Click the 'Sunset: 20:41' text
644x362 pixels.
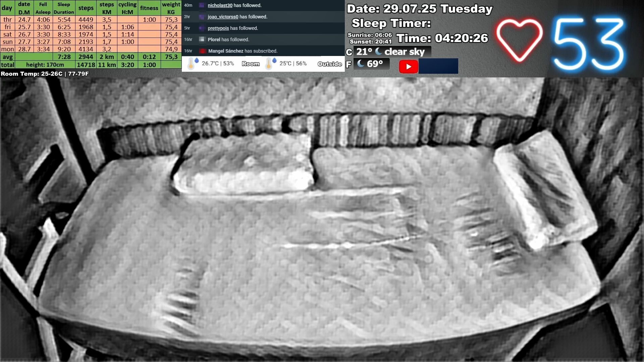coord(371,42)
